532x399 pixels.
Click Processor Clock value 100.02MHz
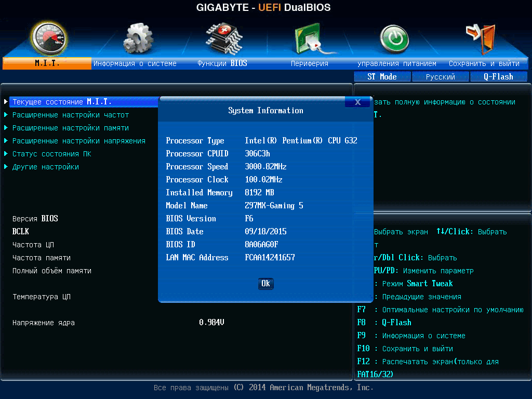click(263, 179)
